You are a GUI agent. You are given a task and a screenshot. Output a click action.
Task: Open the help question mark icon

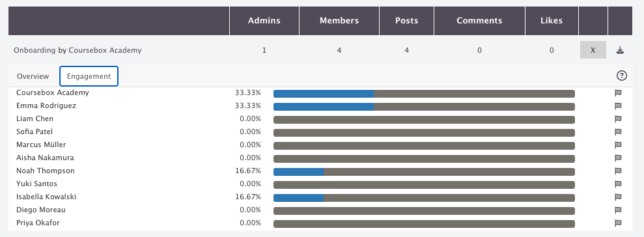pyautogui.click(x=622, y=76)
